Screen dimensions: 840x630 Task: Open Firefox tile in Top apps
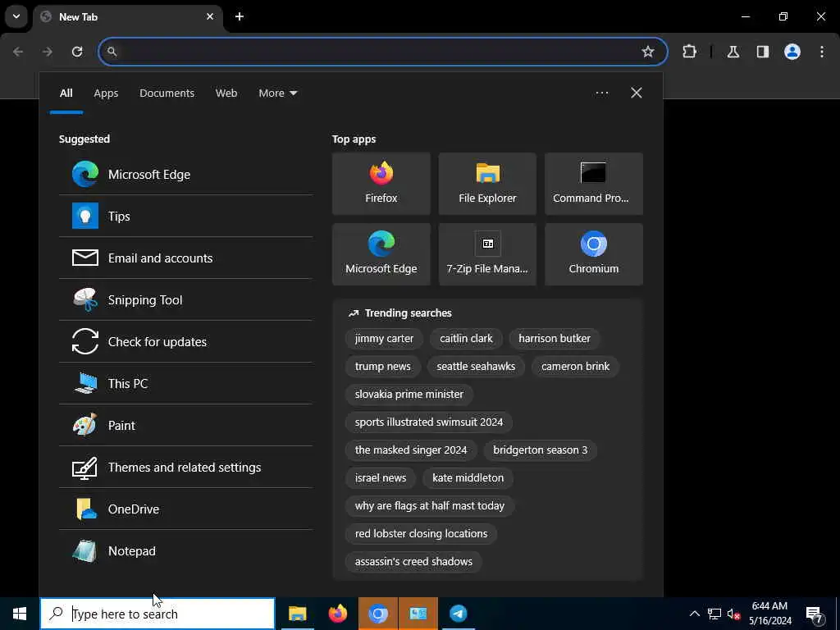381,184
